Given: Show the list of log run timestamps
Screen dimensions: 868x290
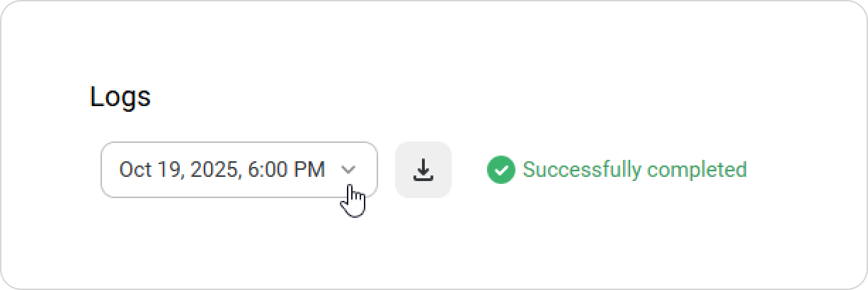Looking at the screenshot, I should pyautogui.click(x=239, y=170).
